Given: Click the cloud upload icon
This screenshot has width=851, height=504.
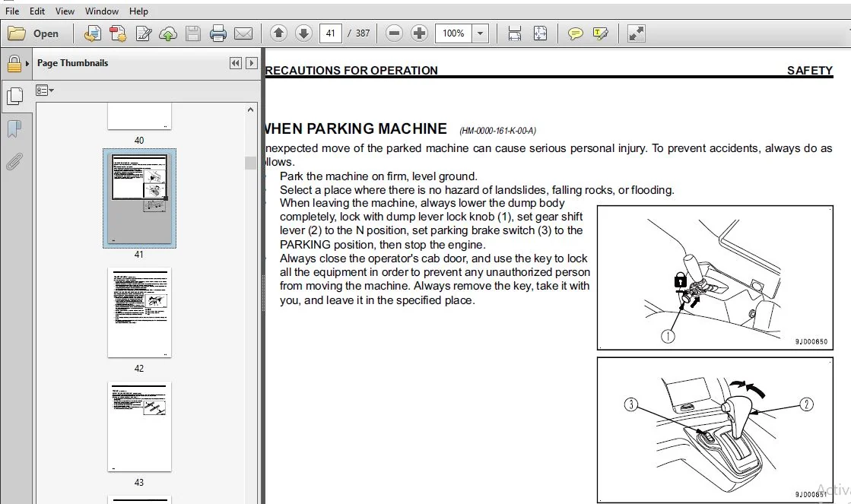Looking at the screenshot, I should point(168,33).
